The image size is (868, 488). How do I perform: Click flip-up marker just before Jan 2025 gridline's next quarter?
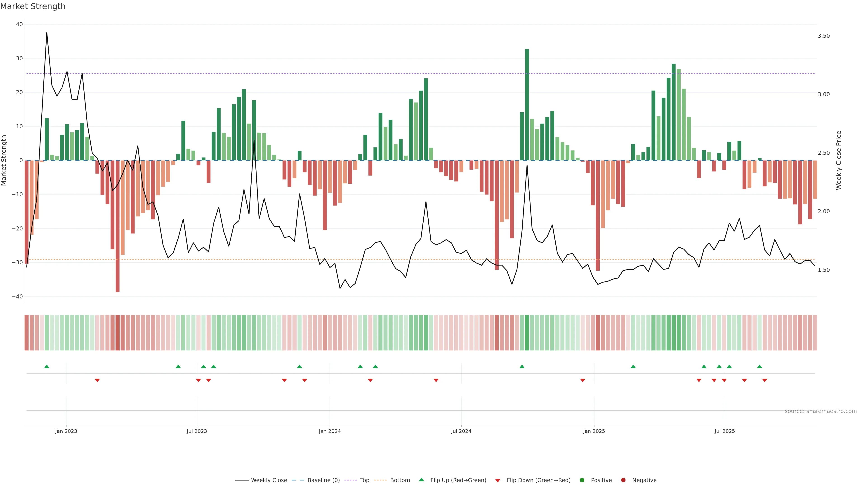pyautogui.click(x=633, y=366)
